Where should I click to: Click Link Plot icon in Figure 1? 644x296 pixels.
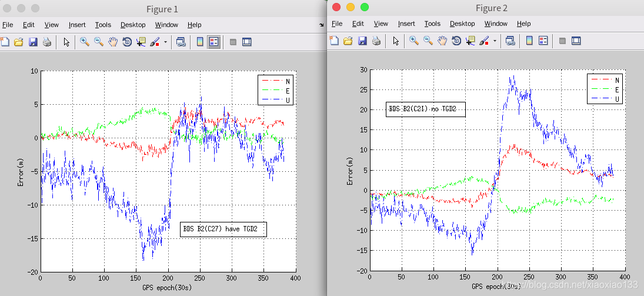coord(181,42)
